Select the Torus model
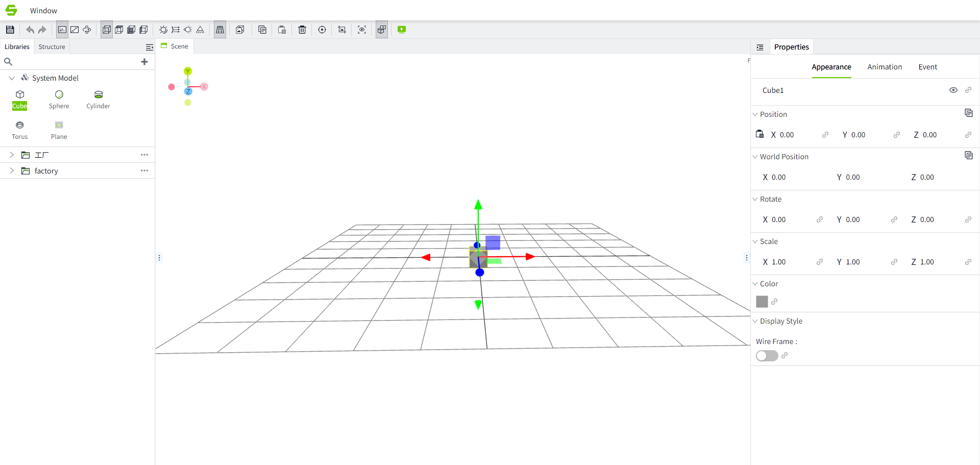The image size is (980, 465). point(20,130)
